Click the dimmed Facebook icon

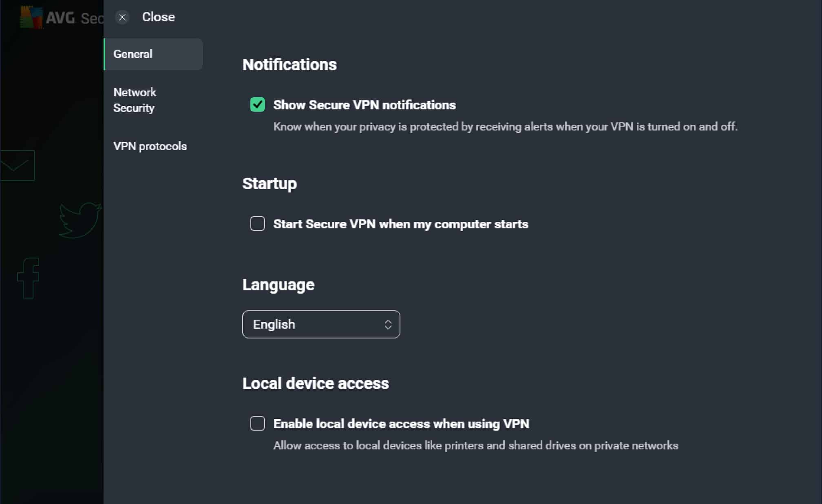(x=28, y=278)
